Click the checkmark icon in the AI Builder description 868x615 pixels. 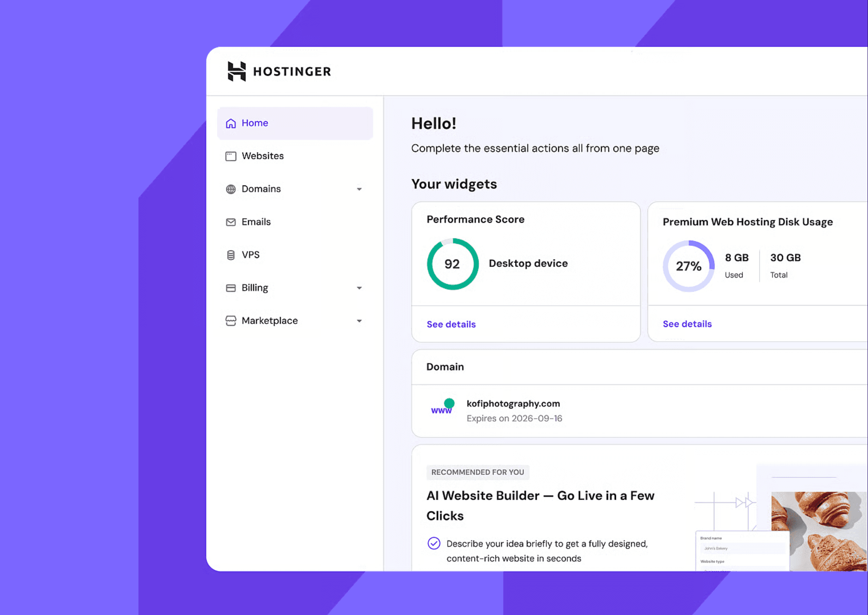[434, 544]
